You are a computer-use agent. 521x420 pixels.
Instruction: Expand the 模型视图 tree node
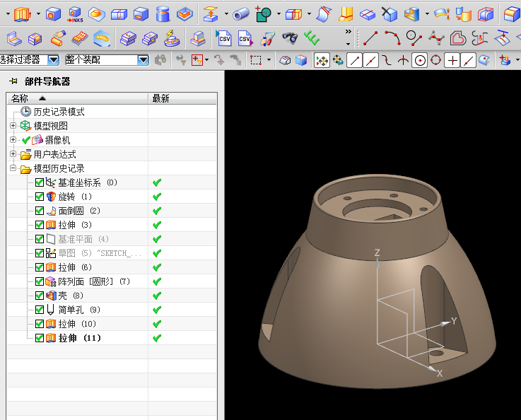tap(13, 126)
